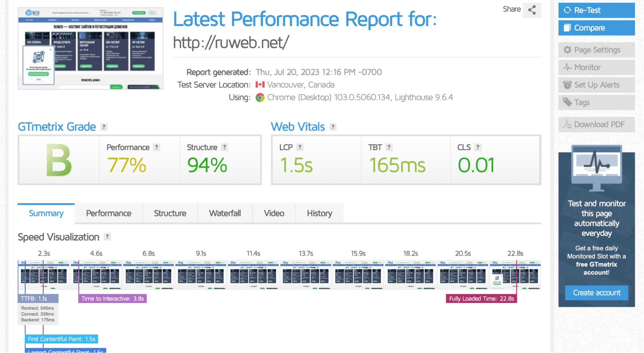The height and width of the screenshot is (353, 644).
Task: Click the Time to Interactive: 3.8s marker
Action: 112,299
